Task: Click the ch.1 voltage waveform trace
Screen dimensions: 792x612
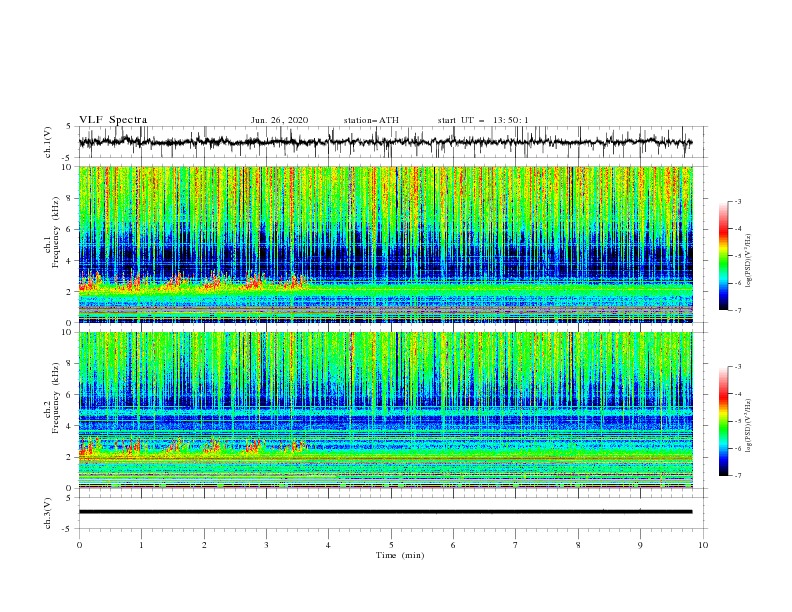Action: [385, 142]
